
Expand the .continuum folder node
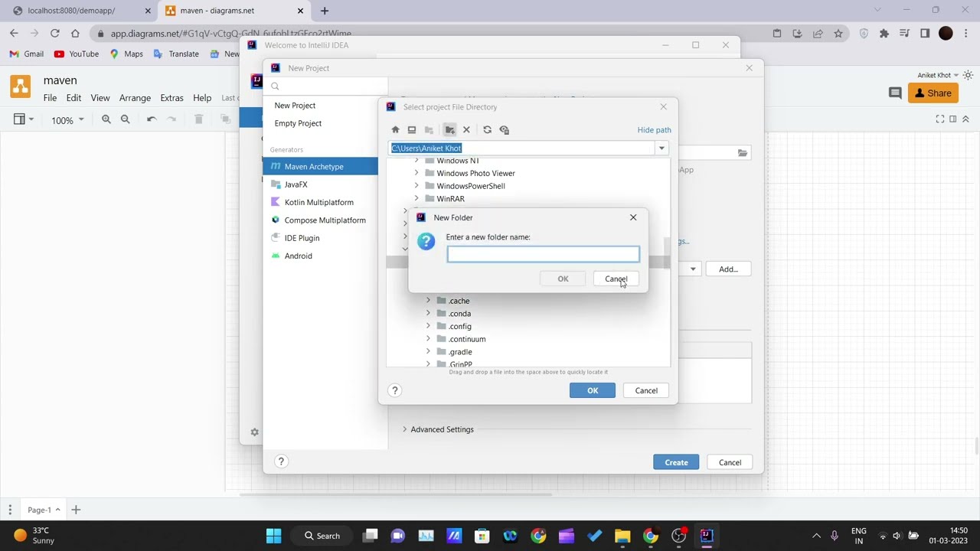coord(428,339)
